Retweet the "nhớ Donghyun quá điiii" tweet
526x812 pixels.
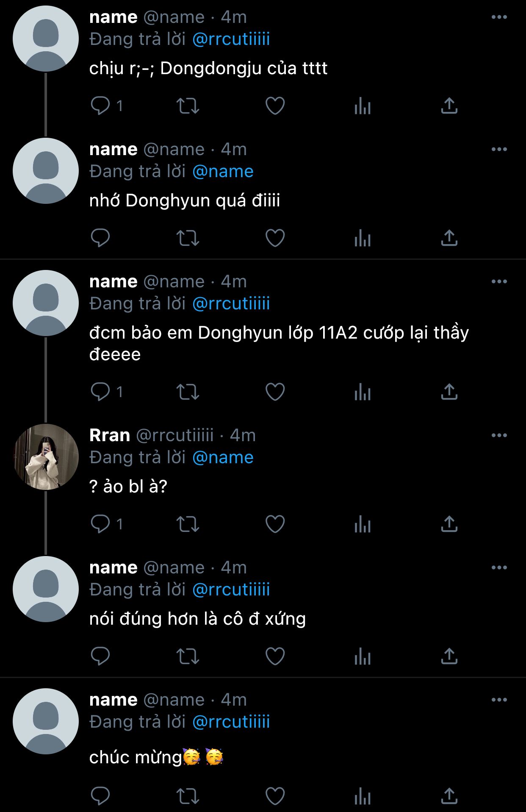pos(188,238)
